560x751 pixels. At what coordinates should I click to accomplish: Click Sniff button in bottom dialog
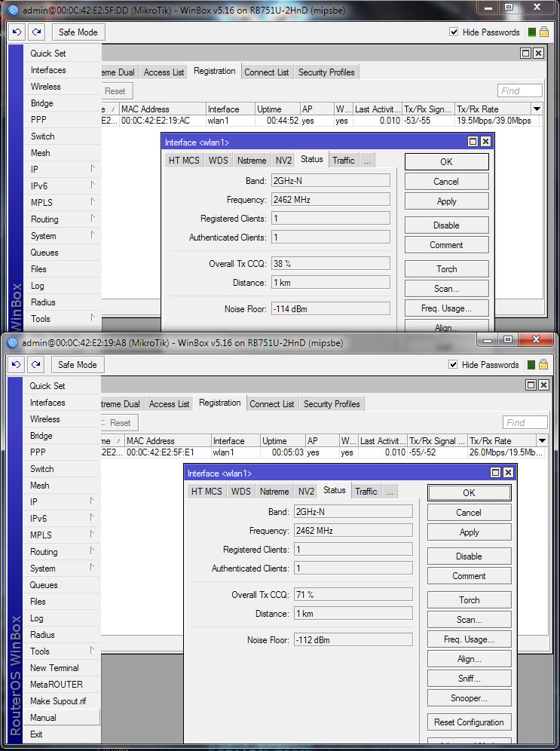469,679
